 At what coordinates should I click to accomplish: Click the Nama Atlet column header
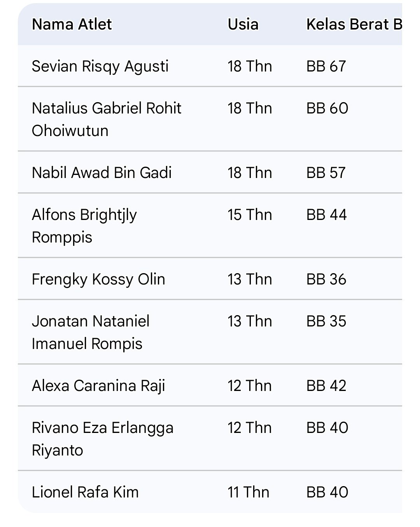click(72, 24)
